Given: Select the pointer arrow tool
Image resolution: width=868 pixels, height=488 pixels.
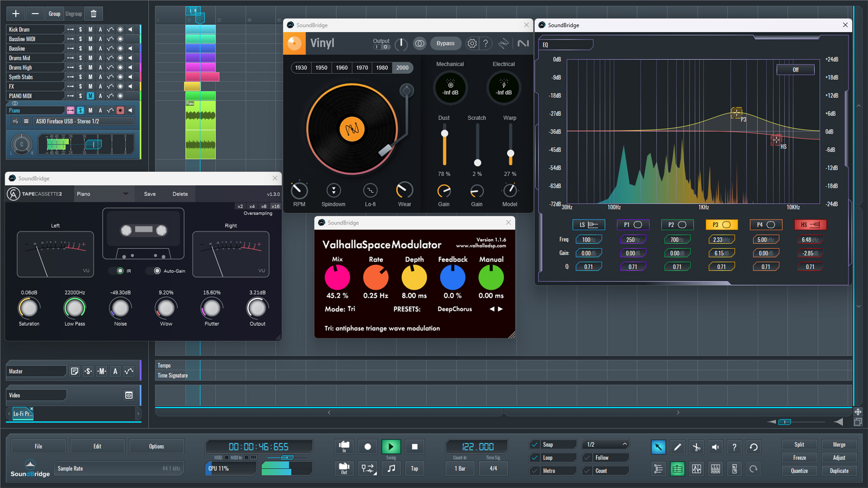Looking at the screenshot, I should [658, 447].
